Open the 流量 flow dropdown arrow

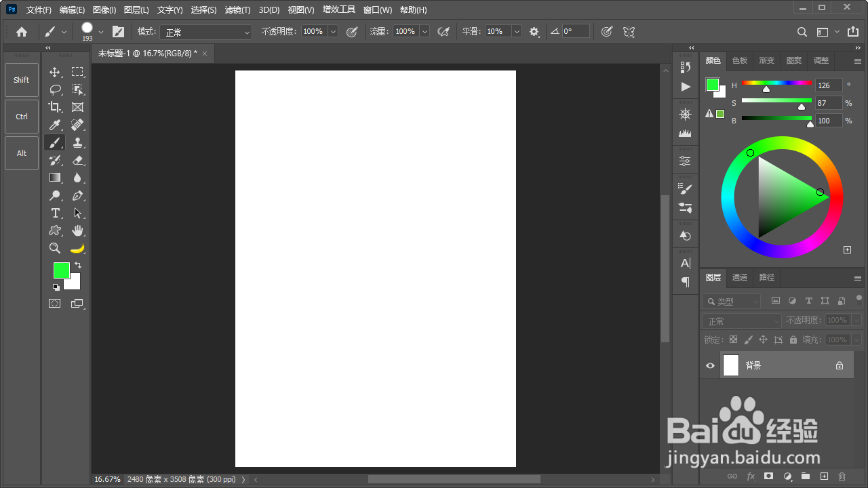(425, 31)
